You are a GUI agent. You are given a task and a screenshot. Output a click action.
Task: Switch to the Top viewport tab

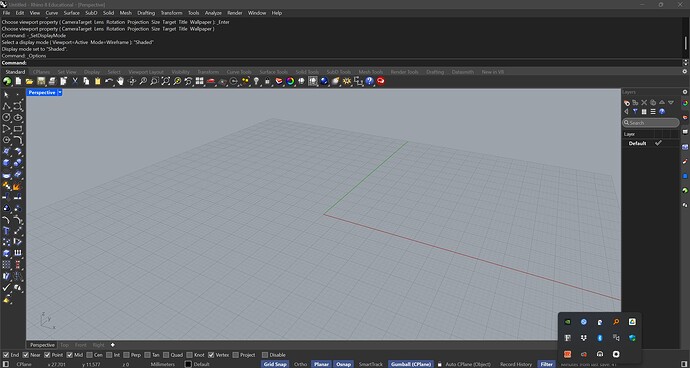point(64,345)
